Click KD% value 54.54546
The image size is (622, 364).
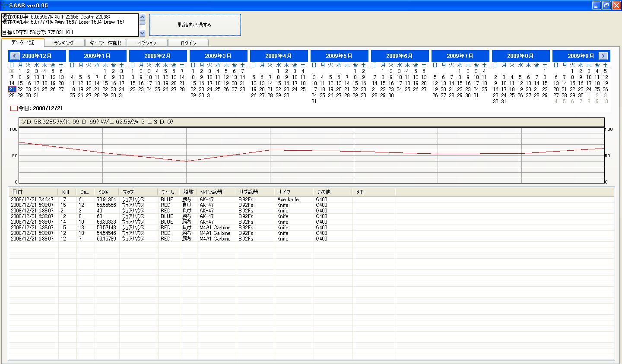(x=106, y=233)
